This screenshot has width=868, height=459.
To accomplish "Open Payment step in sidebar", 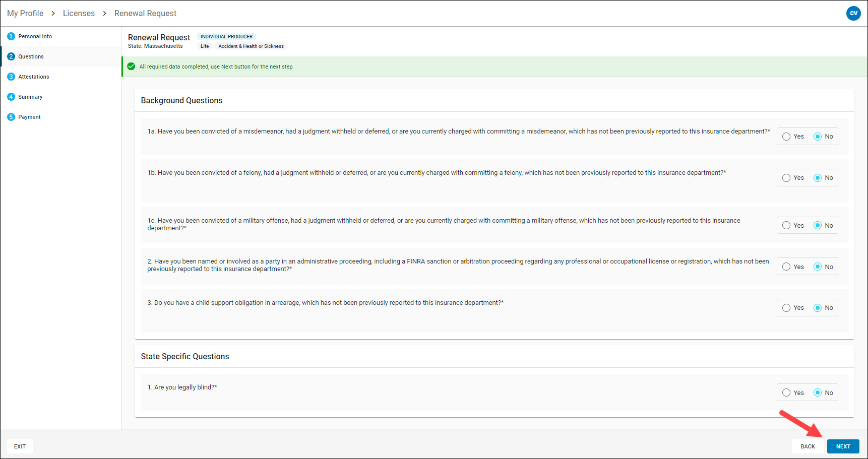I will click(60, 117).
